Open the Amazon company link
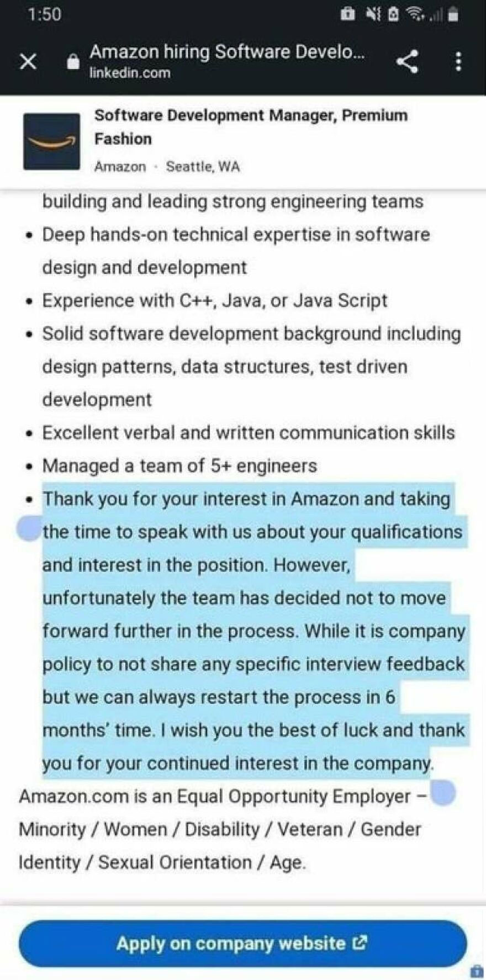Image resolution: width=486 pixels, height=980 pixels. click(x=121, y=166)
